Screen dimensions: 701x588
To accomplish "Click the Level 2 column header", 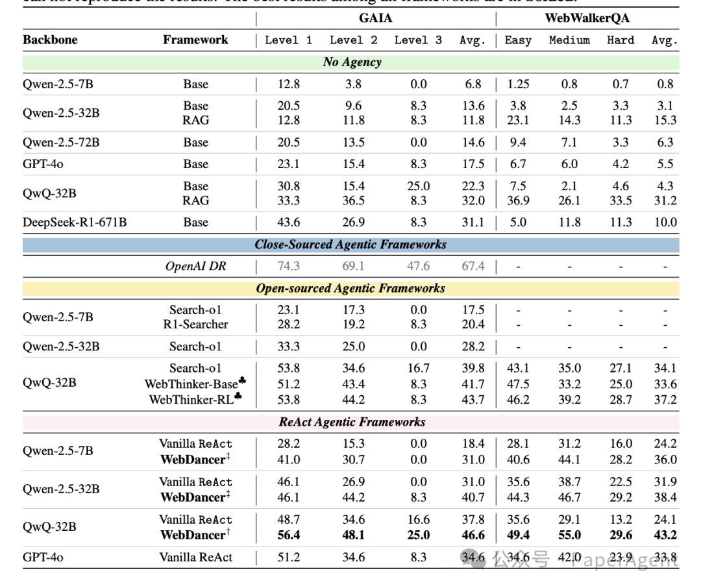I will click(354, 40).
